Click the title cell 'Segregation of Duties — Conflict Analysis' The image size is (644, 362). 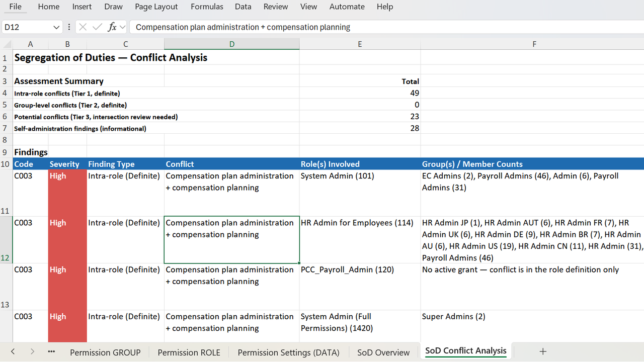111,57
